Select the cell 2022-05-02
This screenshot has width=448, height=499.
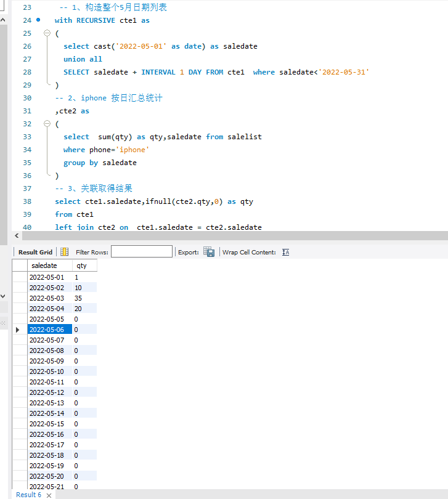[50, 288]
